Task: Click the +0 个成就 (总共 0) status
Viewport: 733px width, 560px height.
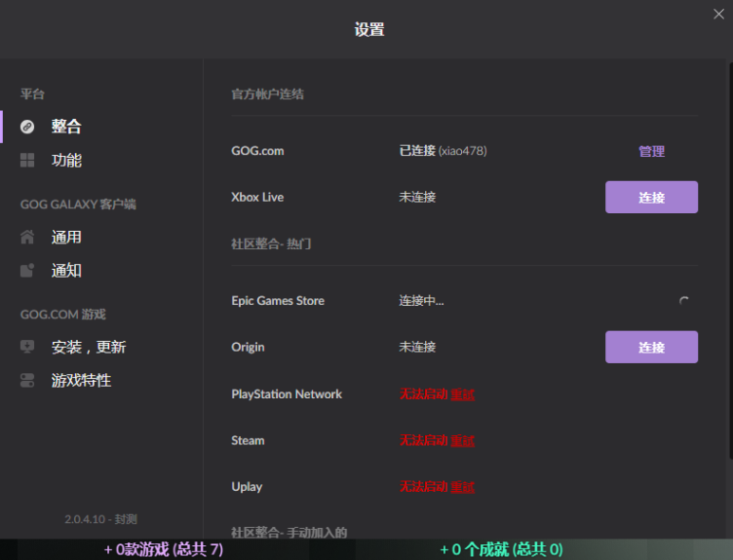Action: point(501,549)
